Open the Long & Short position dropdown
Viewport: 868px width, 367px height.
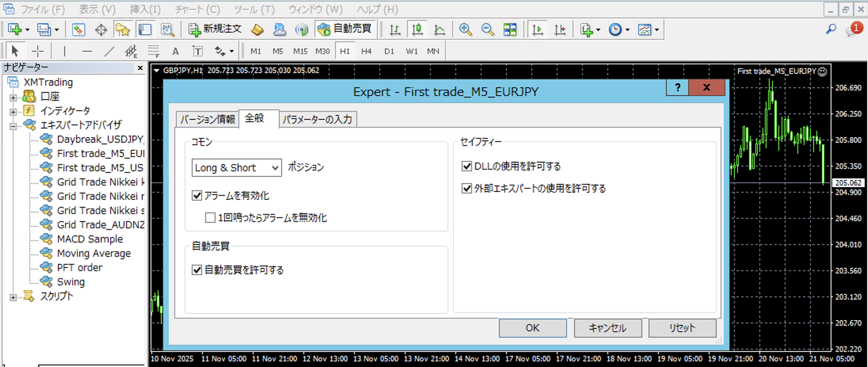click(236, 168)
